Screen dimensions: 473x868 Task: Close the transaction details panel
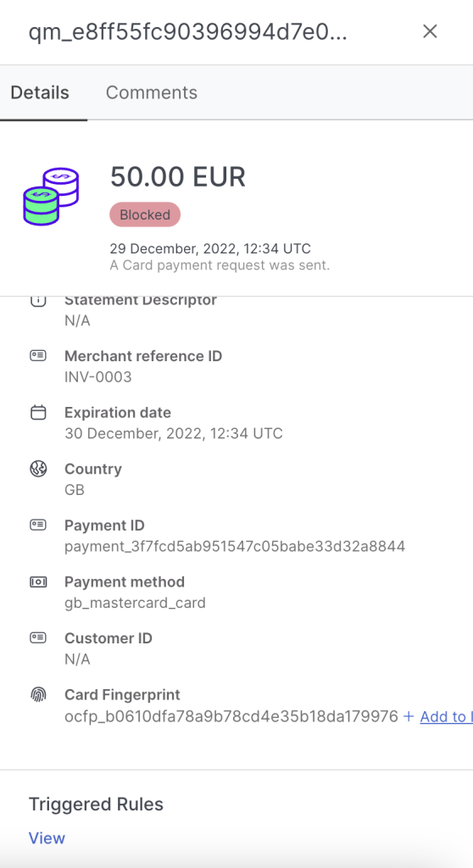point(430,31)
